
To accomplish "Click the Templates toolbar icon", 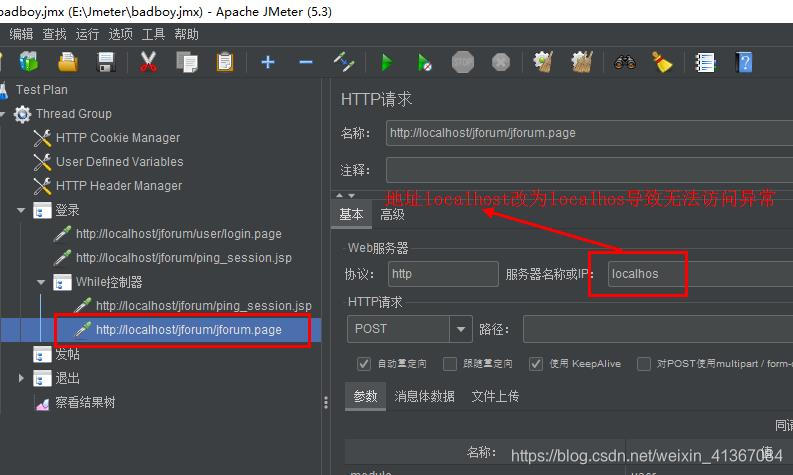I will [x=28, y=62].
